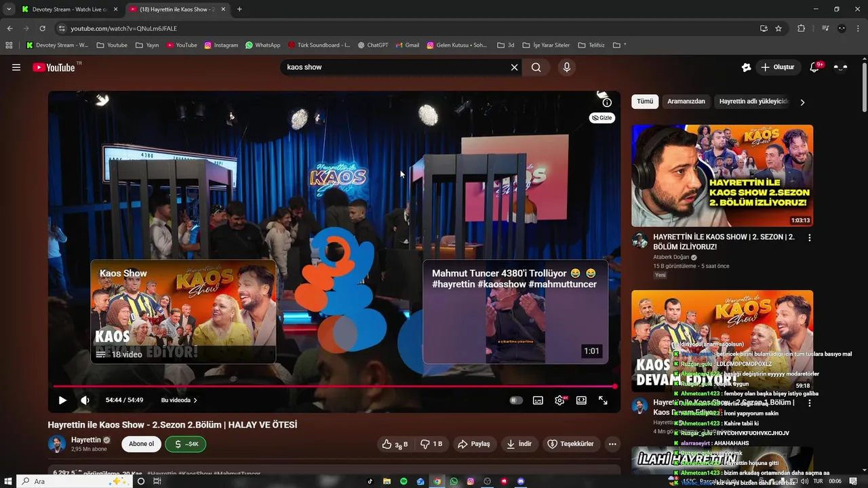Open the Telifsiz bookmarks folder

(591, 45)
